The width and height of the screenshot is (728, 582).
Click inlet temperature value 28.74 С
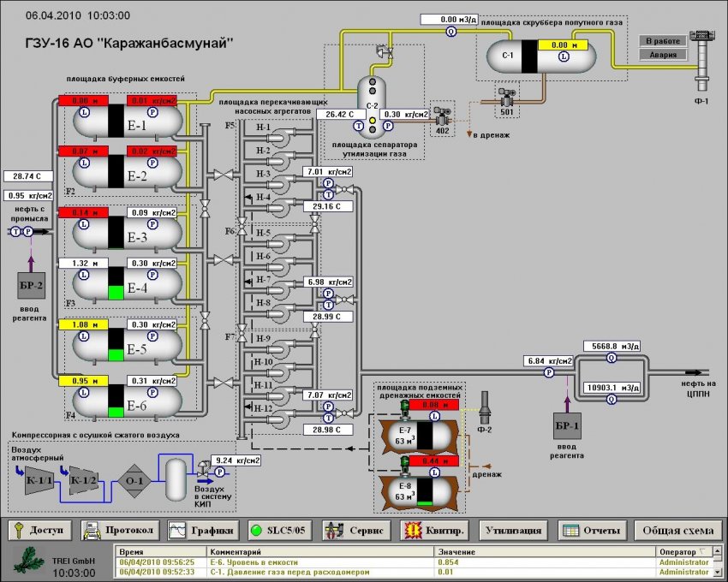(28, 176)
